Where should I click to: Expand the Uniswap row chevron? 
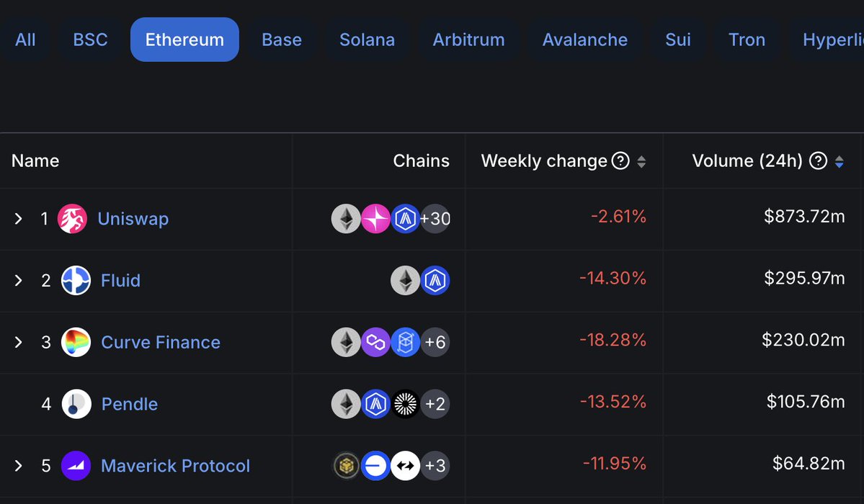[x=19, y=219]
